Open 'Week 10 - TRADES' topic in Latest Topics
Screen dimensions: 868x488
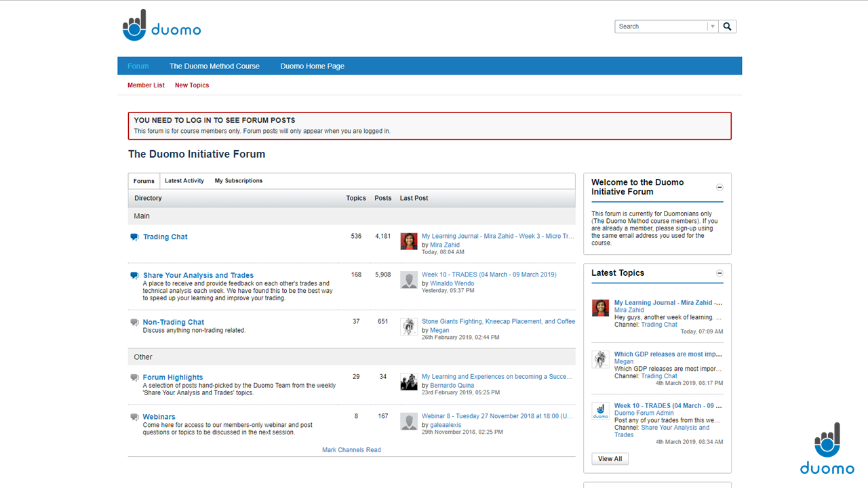pyautogui.click(x=668, y=406)
